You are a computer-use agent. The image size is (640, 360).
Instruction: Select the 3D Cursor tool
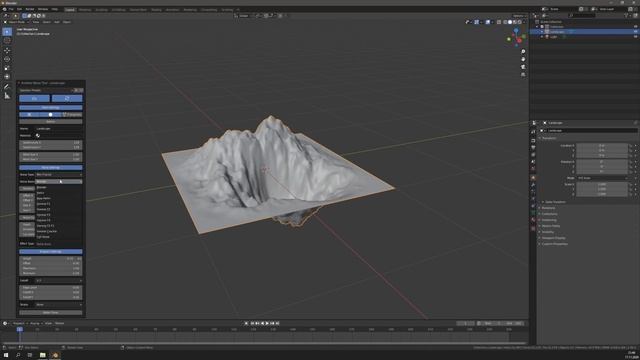click(x=7, y=41)
